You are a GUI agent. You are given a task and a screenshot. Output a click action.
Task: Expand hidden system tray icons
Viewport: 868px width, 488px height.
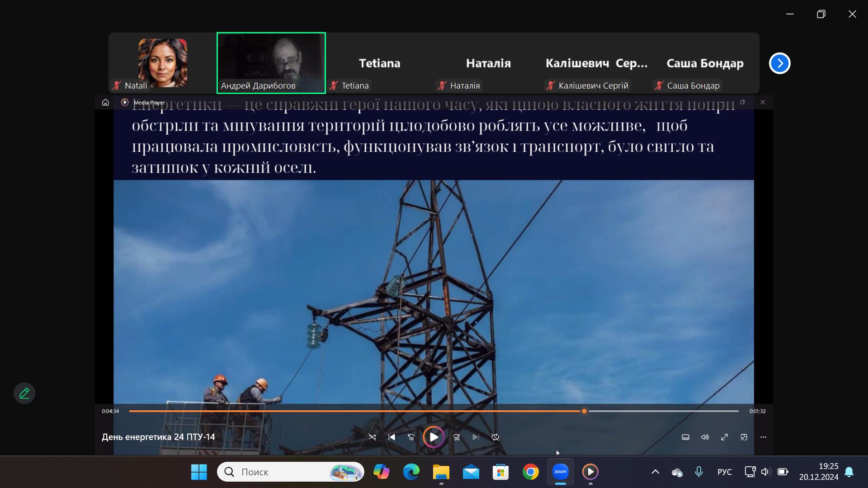pos(655,472)
